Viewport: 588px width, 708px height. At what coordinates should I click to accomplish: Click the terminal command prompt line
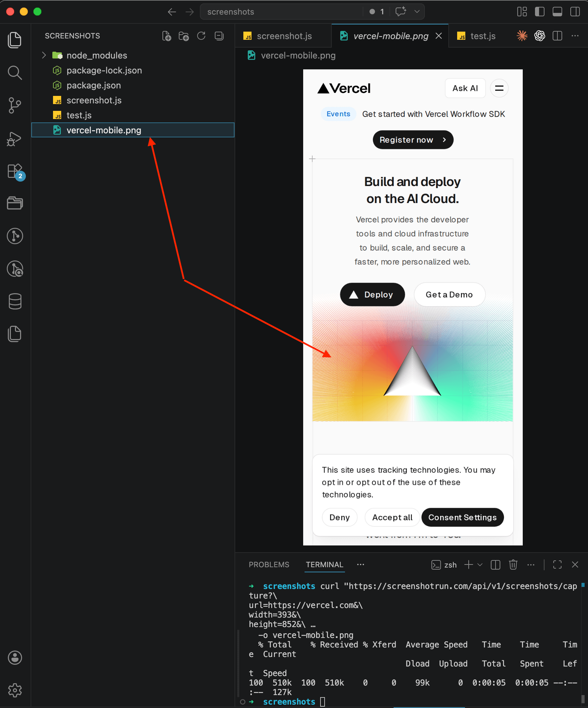pyautogui.click(x=289, y=702)
